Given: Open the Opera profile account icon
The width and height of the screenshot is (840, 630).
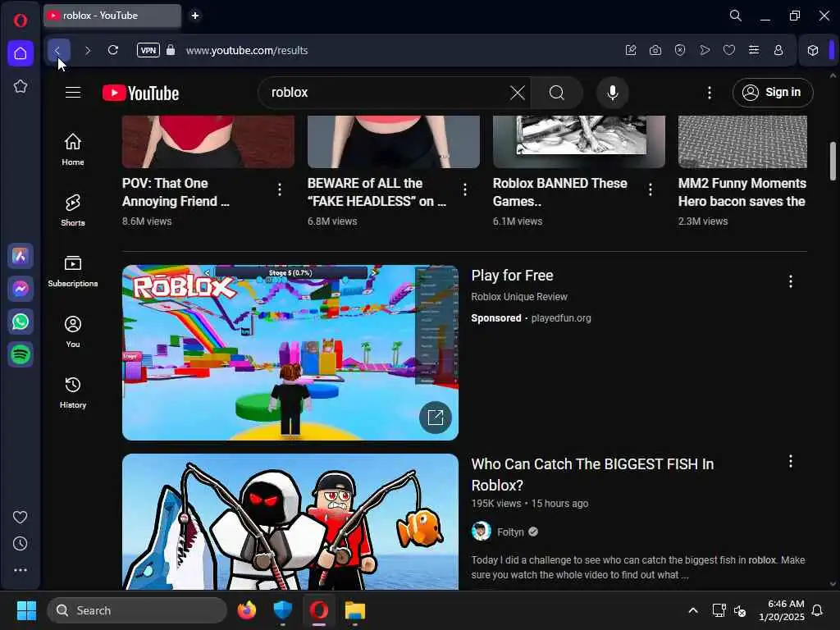Looking at the screenshot, I should pos(778,50).
